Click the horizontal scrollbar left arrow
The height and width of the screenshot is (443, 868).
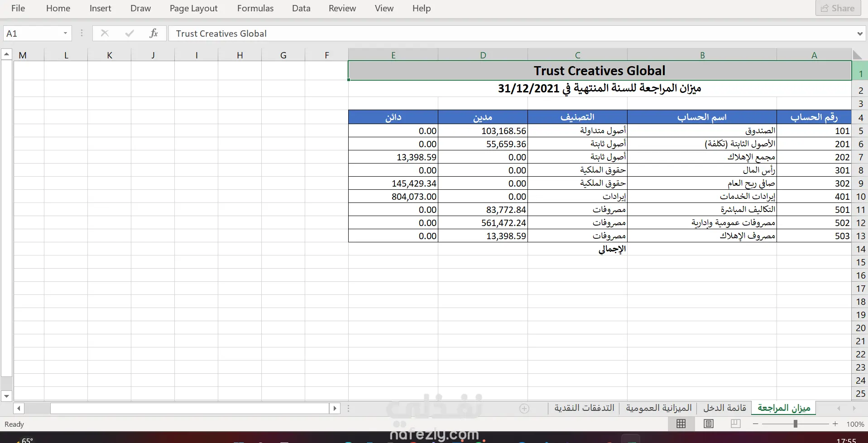click(x=19, y=409)
